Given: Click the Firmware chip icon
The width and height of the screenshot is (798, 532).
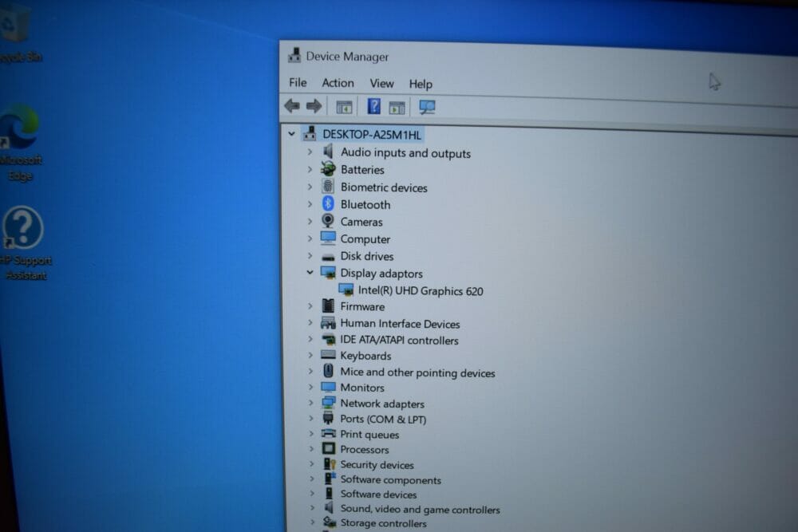Looking at the screenshot, I should click(x=328, y=305).
